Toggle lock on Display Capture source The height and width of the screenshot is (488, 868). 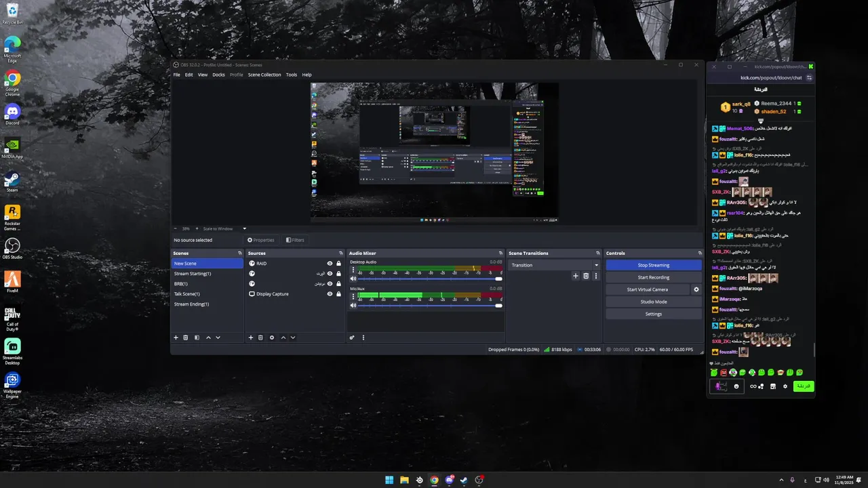[338, 294]
